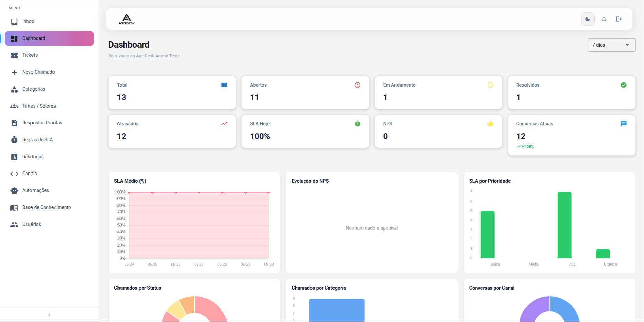
Task: Click the green check icon on Resolvidos card
Action: pos(624,85)
